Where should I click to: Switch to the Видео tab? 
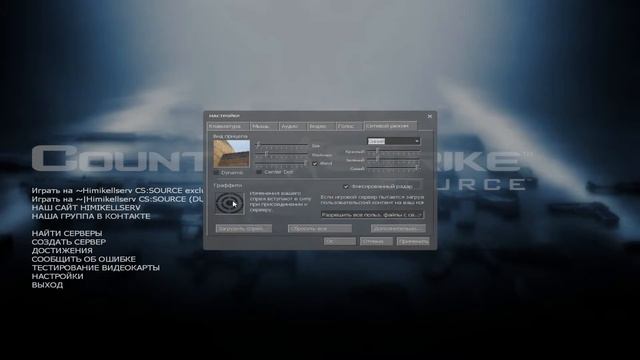coord(321,126)
